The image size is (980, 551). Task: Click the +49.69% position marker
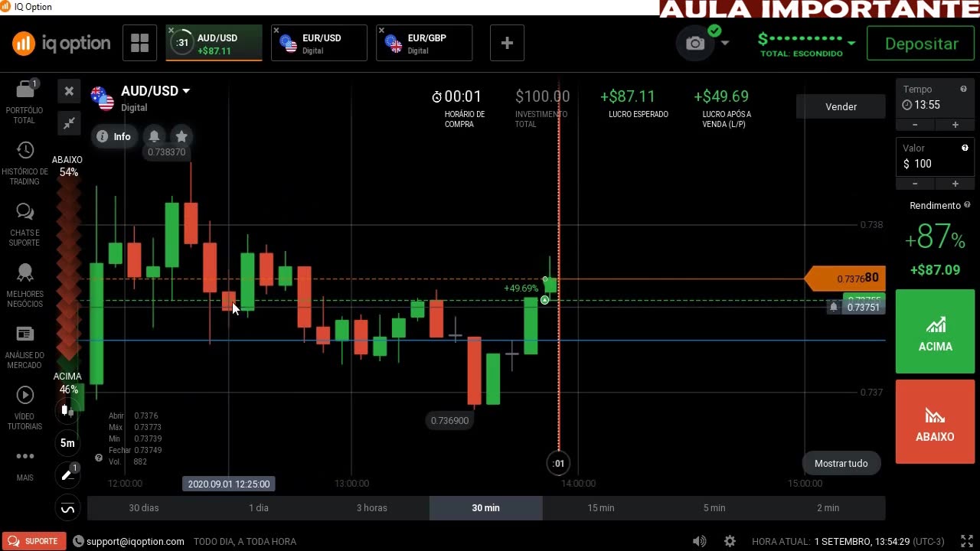coord(521,289)
